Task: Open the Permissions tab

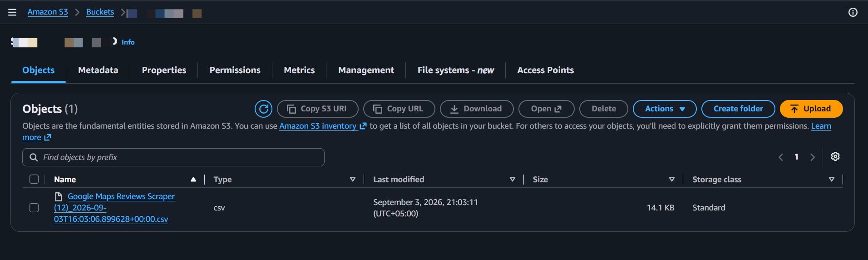Action: (235, 70)
